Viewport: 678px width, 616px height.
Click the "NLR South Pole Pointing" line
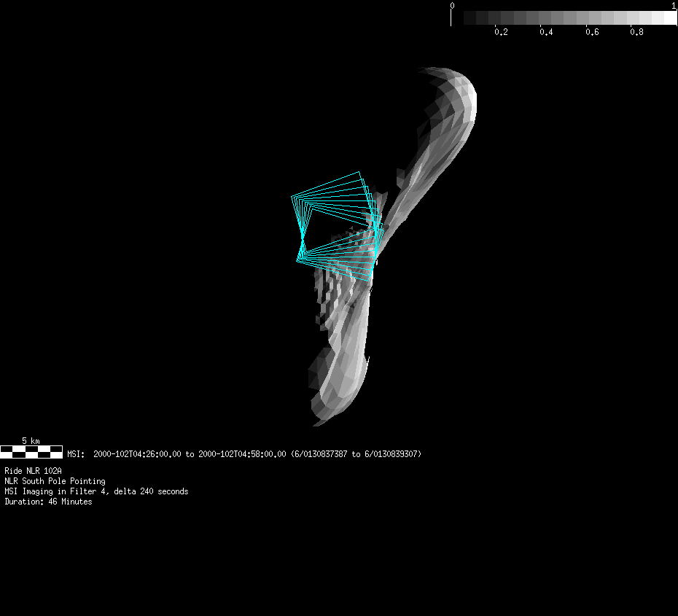[x=55, y=481]
